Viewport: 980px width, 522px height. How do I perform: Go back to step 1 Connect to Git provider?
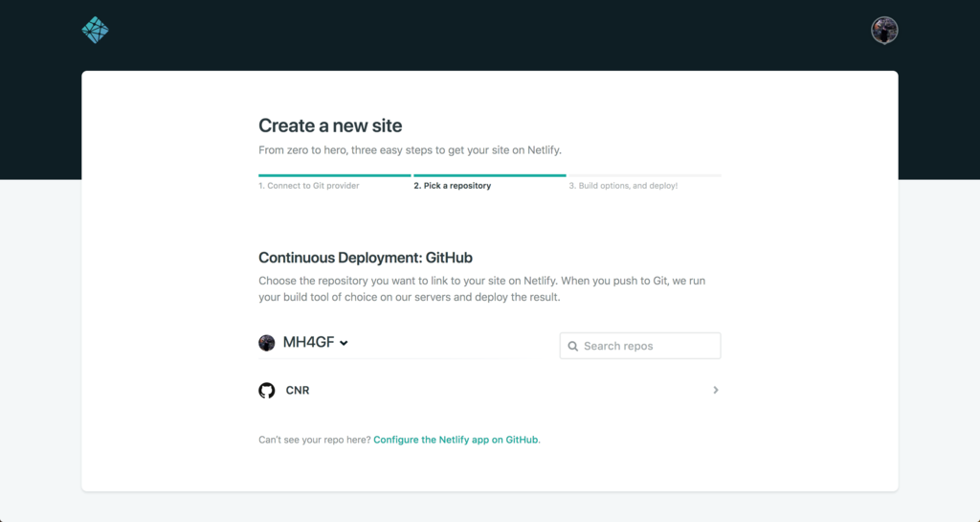point(309,186)
